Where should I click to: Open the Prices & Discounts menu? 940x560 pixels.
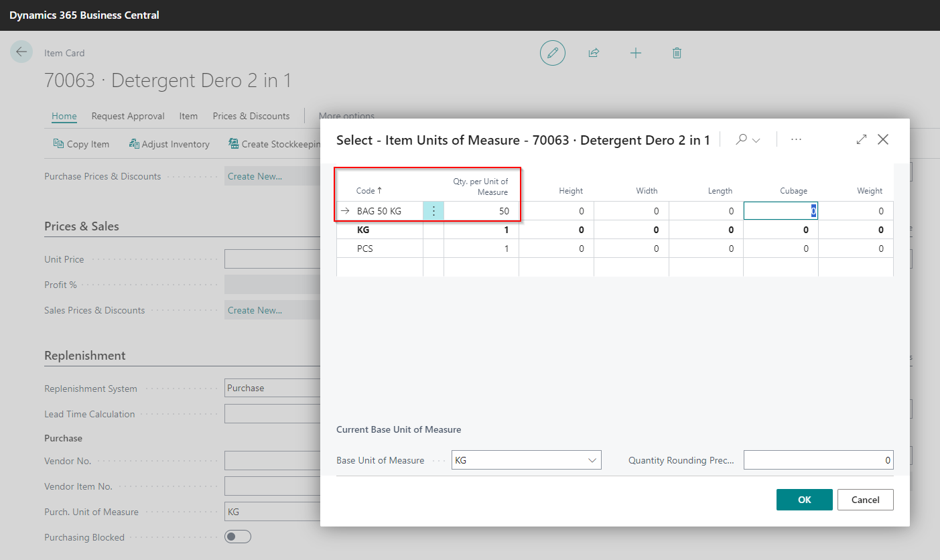[251, 116]
